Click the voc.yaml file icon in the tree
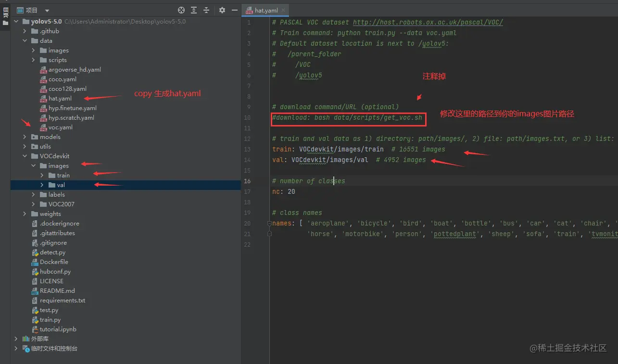The image size is (618, 364). (43, 127)
